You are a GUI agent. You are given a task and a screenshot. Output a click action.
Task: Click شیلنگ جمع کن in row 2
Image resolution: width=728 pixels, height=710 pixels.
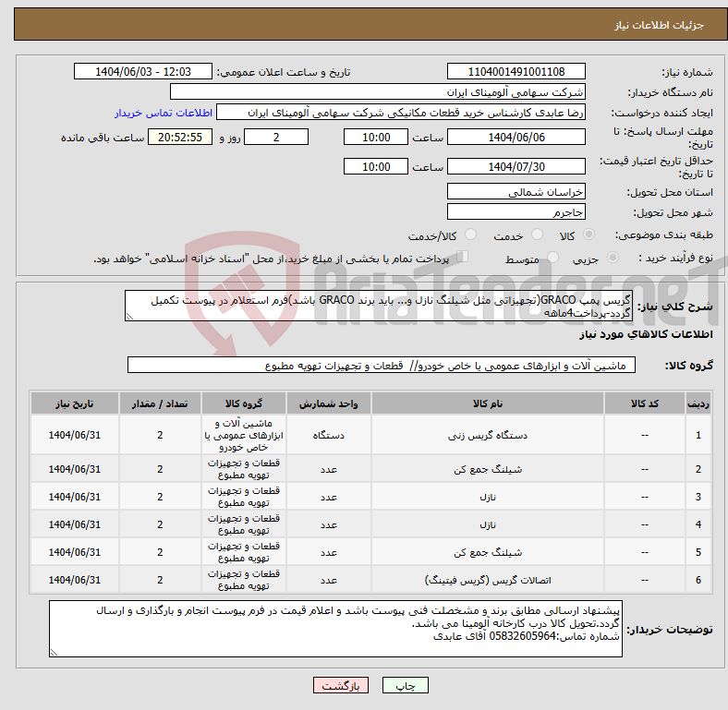488,469
